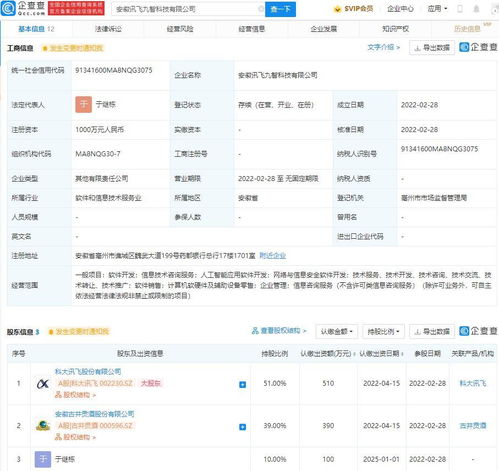Click the A股 科大讯飞 002230.SZ stock tag
499x471 pixels.
95,383
